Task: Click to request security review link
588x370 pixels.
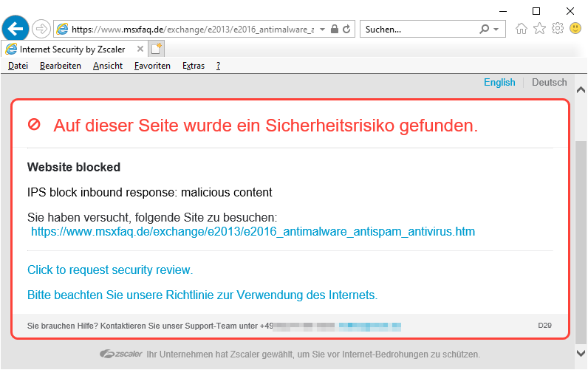Action: (110, 270)
